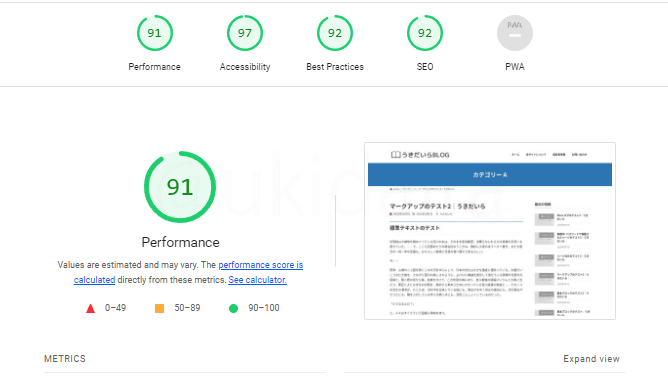Screen dimensions: 668x376
Task: Click Expand view for the metrics
Action: pyautogui.click(x=591, y=359)
